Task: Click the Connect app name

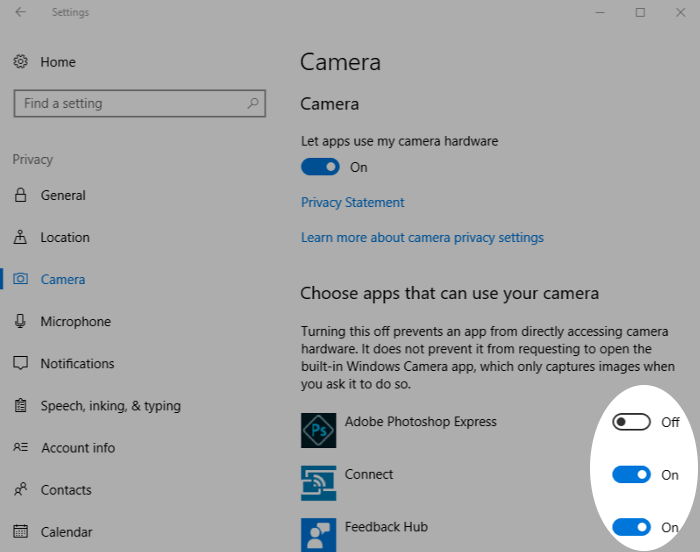Action: (369, 474)
